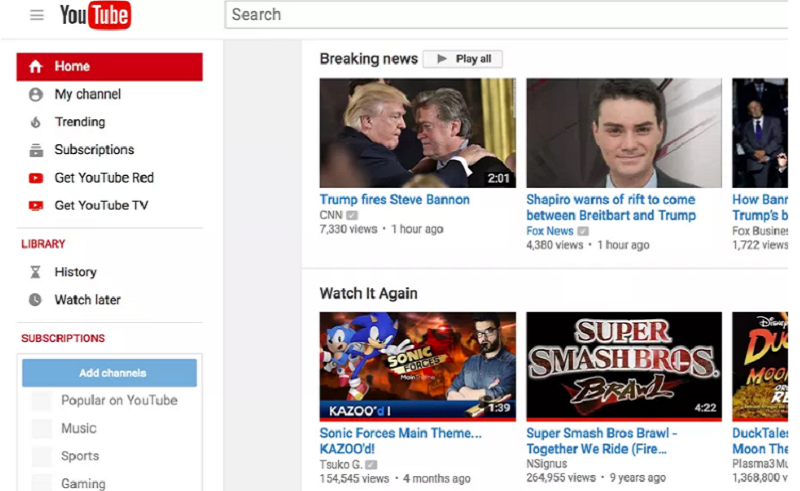800x491 pixels.
Task: Click the YouTube TV icon
Action: tap(36, 206)
